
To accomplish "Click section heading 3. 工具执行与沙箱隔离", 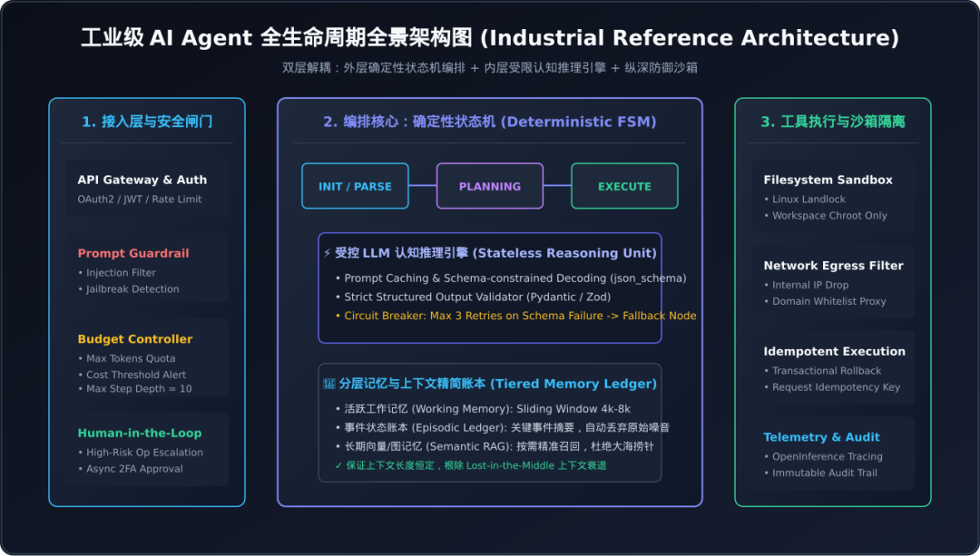I will point(832,122).
